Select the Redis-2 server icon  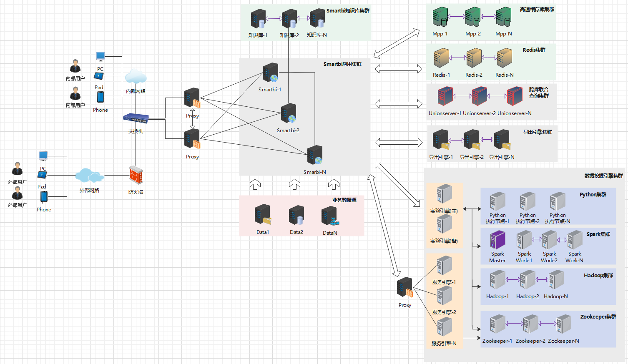[x=474, y=58]
